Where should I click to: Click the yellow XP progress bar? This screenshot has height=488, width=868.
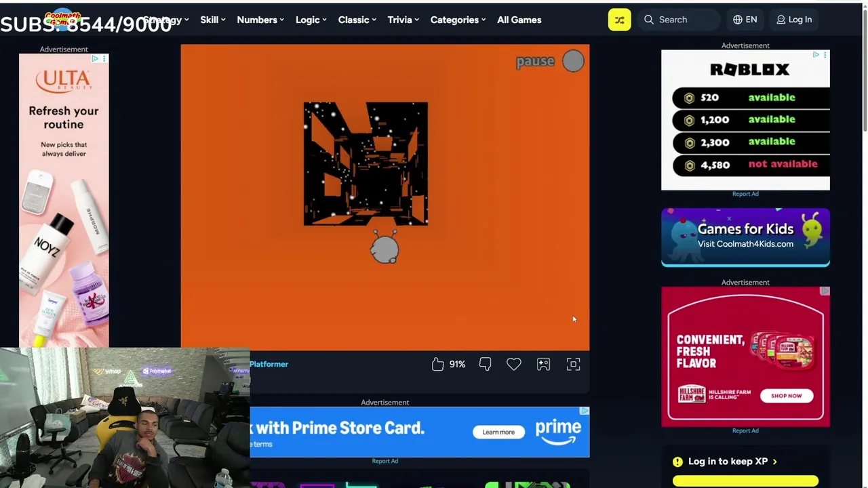(x=745, y=481)
